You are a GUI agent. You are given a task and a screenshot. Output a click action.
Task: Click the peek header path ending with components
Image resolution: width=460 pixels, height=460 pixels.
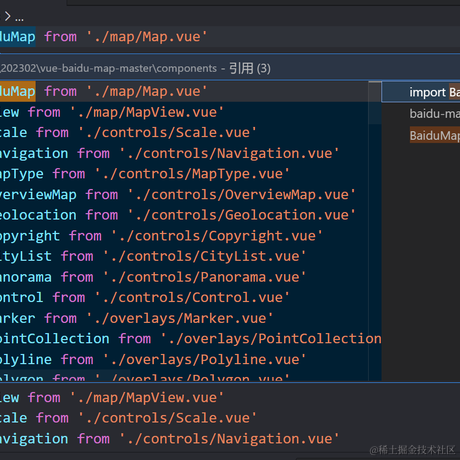click(x=109, y=68)
